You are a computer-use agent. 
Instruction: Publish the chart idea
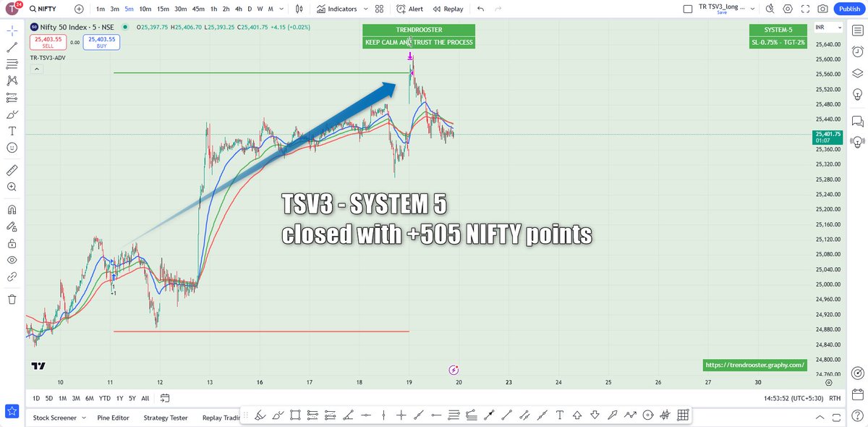pyautogui.click(x=848, y=9)
